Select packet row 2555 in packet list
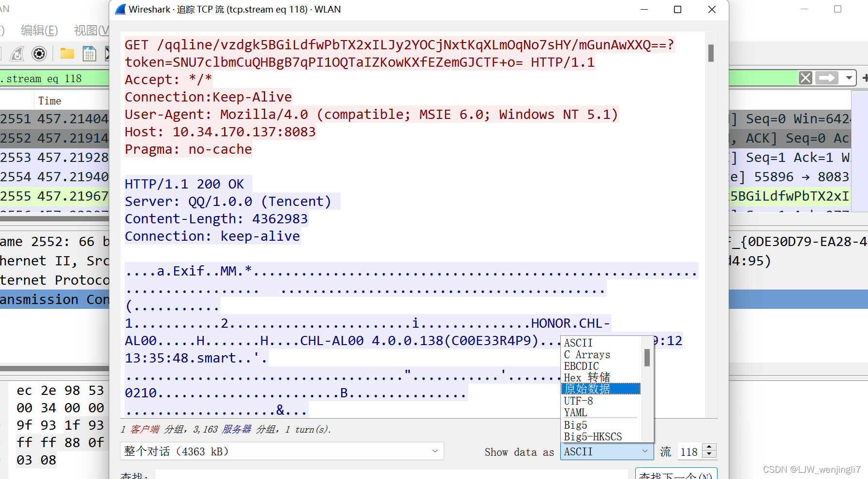Viewport: 868px width, 479px height. [54, 196]
